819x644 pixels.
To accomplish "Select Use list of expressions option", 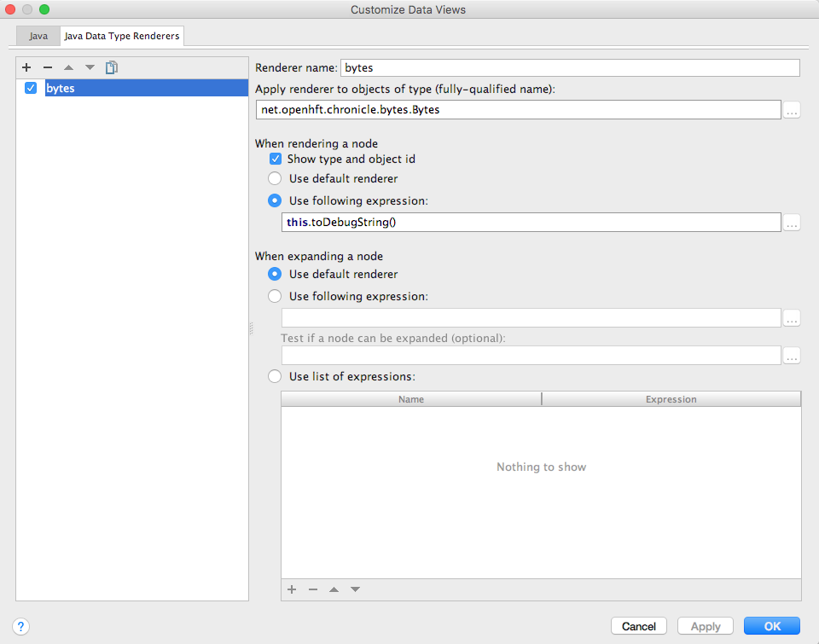I will 275,376.
